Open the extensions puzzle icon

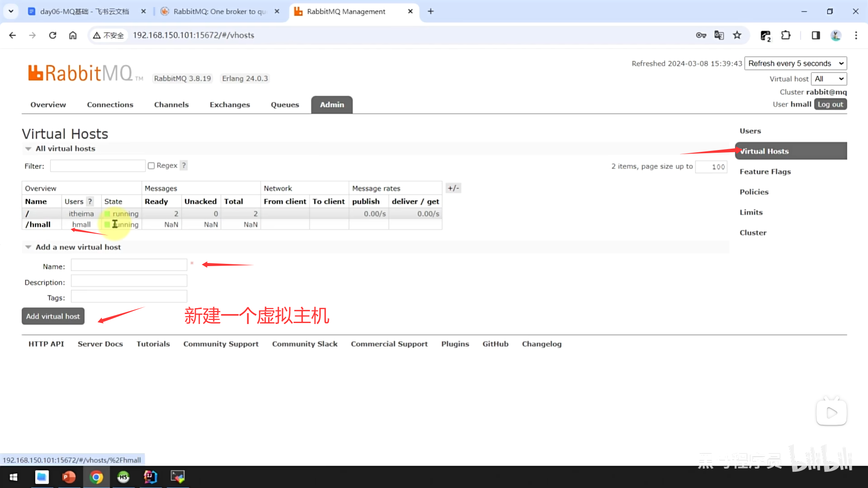pos(786,35)
